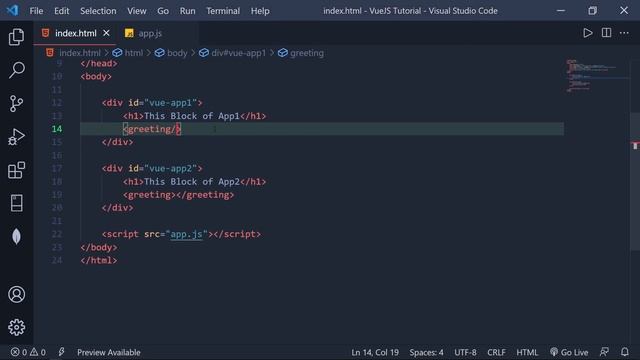The image size is (640, 360).
Task: Click the lightning port status icon
Action: pos(61,352)
